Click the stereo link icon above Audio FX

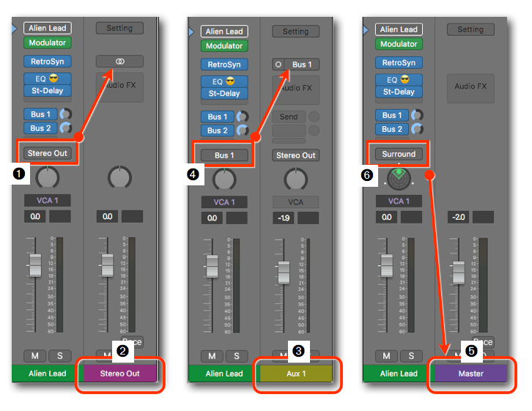[x=119, y=62]
